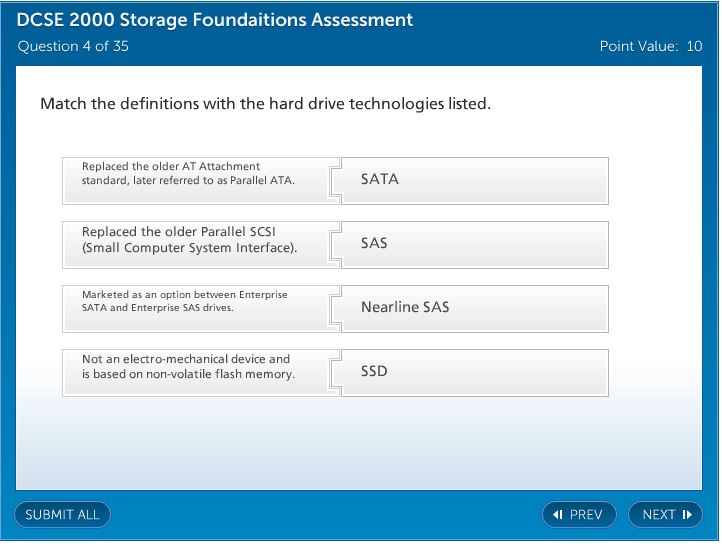This screenshot has height=548, width=722.
Task: Choose the SSD answer tile
Action: click(475, 372)
